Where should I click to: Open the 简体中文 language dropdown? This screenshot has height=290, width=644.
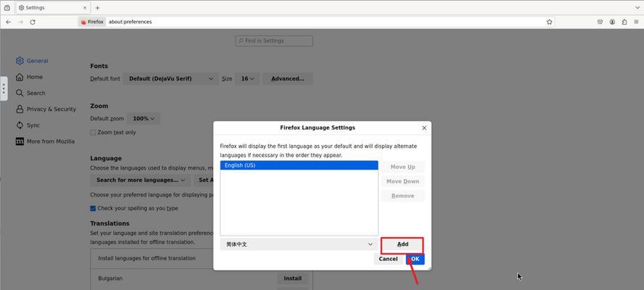299,244
